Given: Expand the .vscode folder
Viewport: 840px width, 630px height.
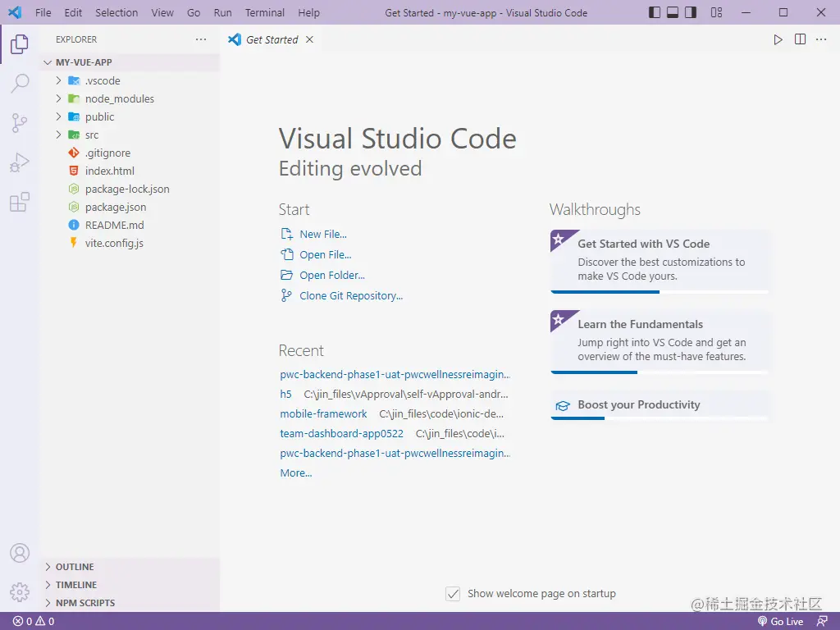Looking at the screenshot, I should pos(131,80).
